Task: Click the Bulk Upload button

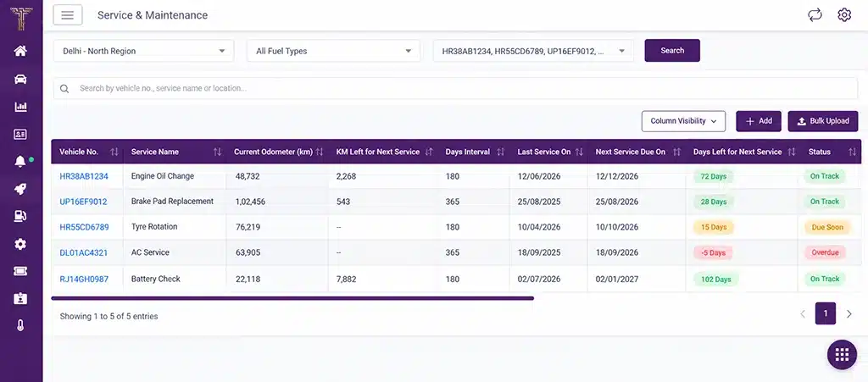Action: (x=822, y=121)
